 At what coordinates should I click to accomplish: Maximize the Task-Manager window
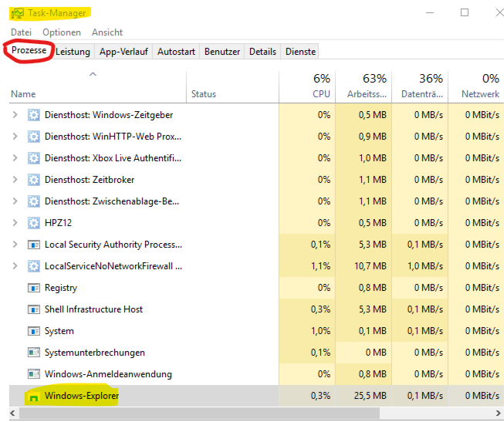[465, 13]
